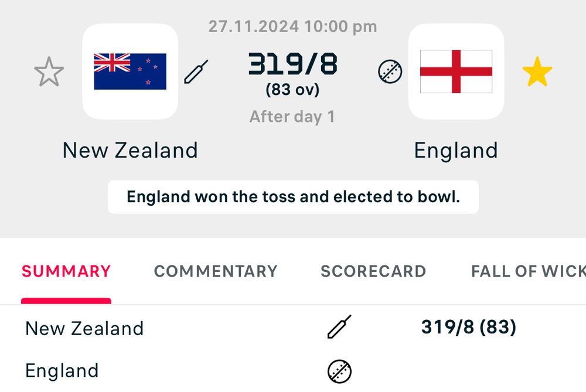Click the toss result message banner
586x392 pixels.
coord(293,197)
